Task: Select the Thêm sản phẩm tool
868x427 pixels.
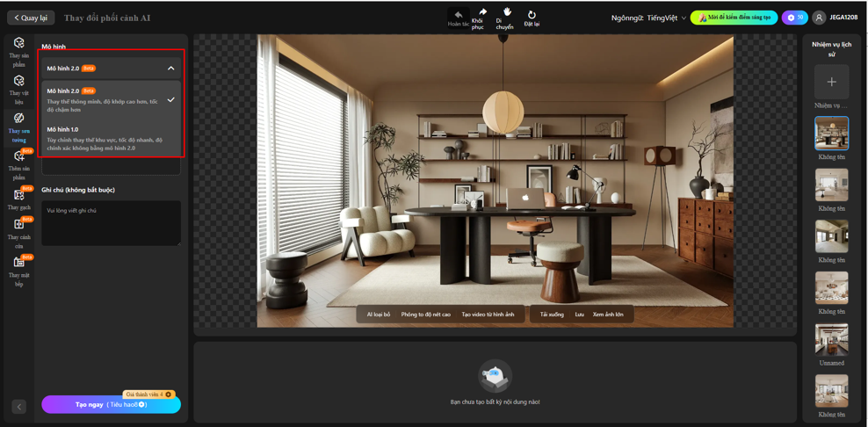Action: 18,165
